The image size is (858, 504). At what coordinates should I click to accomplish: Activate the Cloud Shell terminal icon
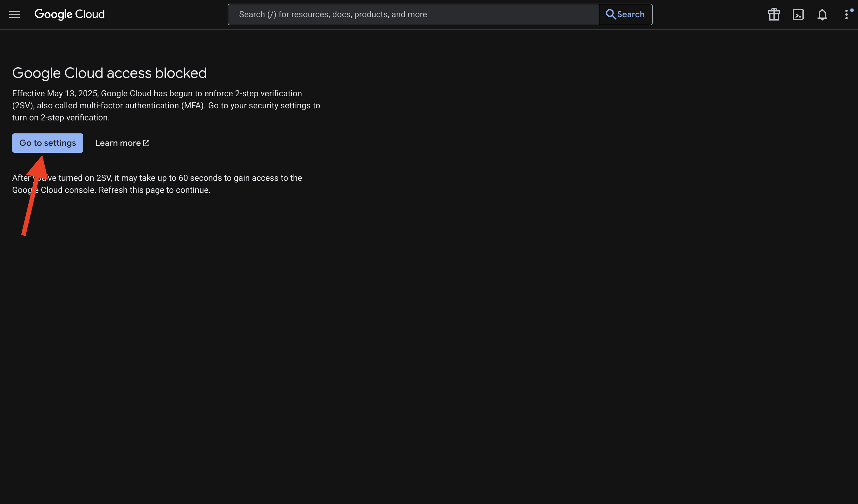[x=798, y=14]
